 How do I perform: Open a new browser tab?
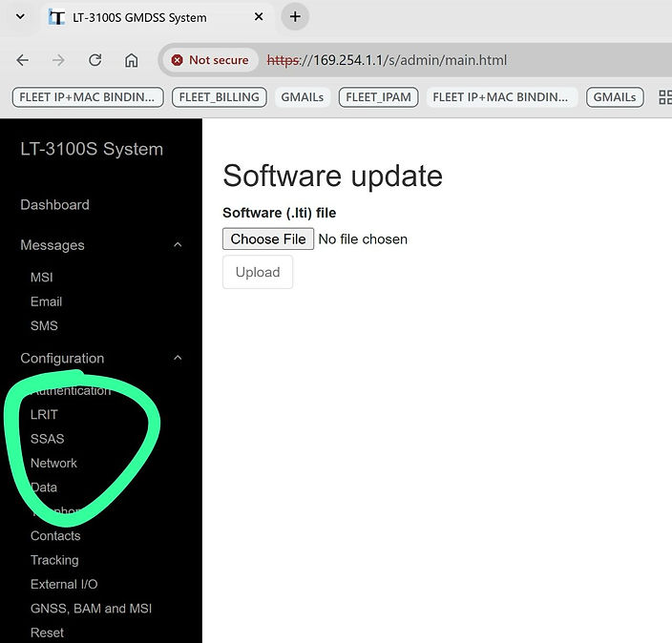[x=295, y=17]
